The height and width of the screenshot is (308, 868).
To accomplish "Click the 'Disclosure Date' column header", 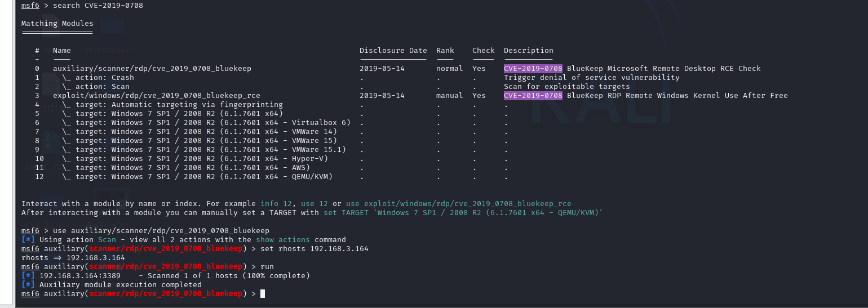I will [393, 51].
